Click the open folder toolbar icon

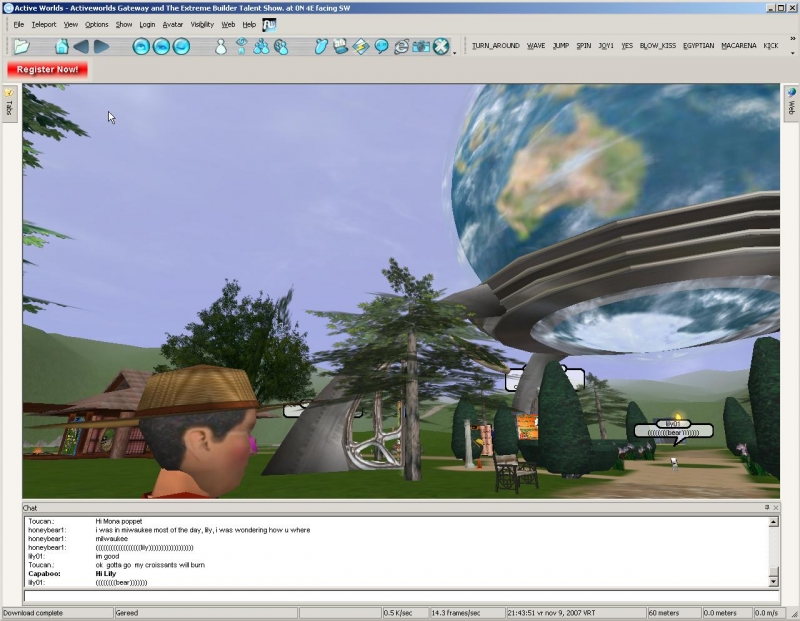(x=21, y=46)
